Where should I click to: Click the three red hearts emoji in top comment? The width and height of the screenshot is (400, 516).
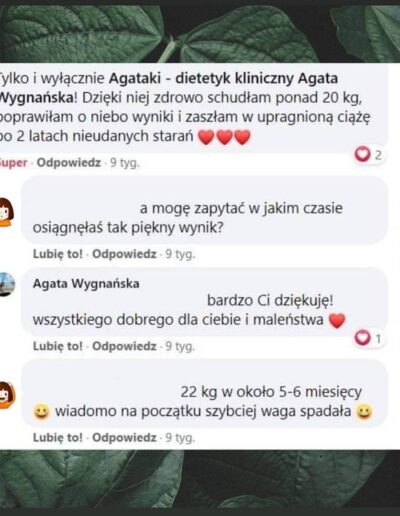[224, 137]
